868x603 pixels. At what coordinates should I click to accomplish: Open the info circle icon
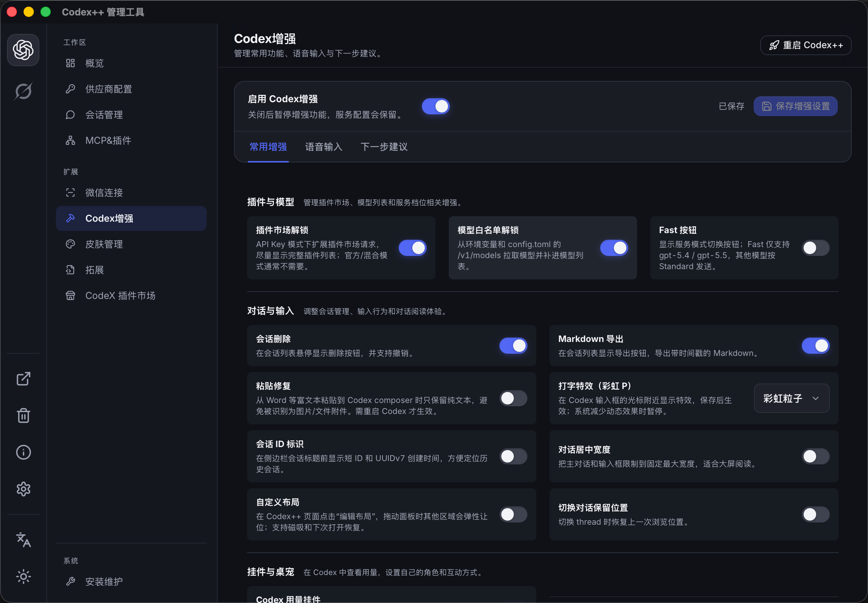[24, 452]
